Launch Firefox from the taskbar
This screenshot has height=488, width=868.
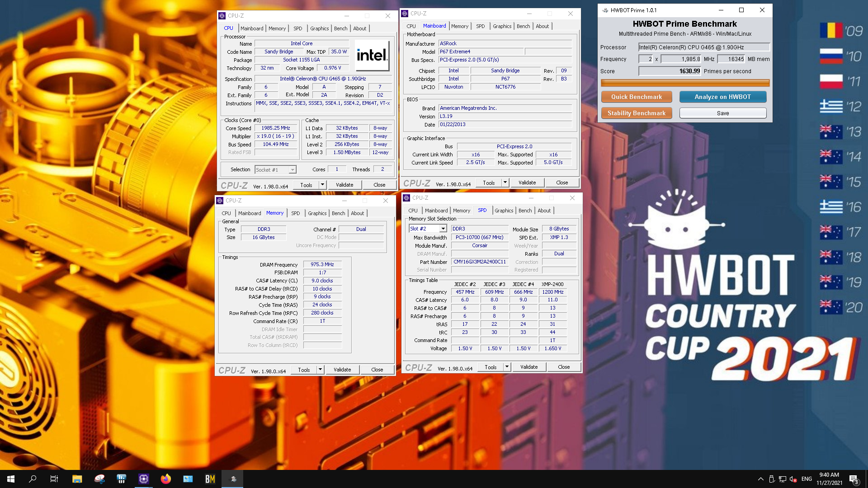point(166,479)
